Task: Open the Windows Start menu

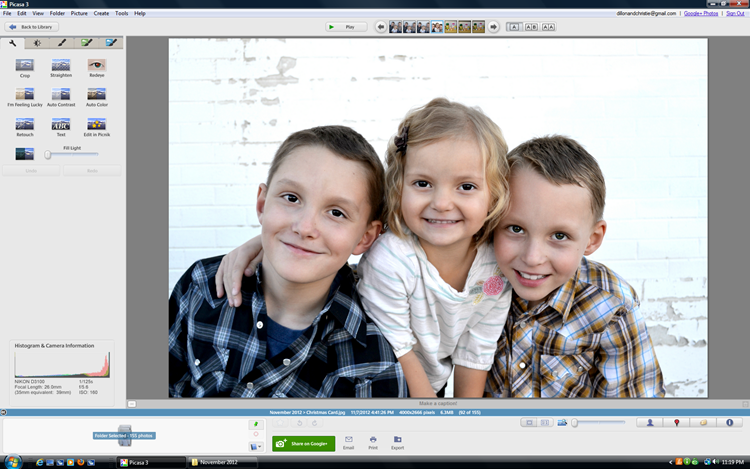Action: click(12, 462)
